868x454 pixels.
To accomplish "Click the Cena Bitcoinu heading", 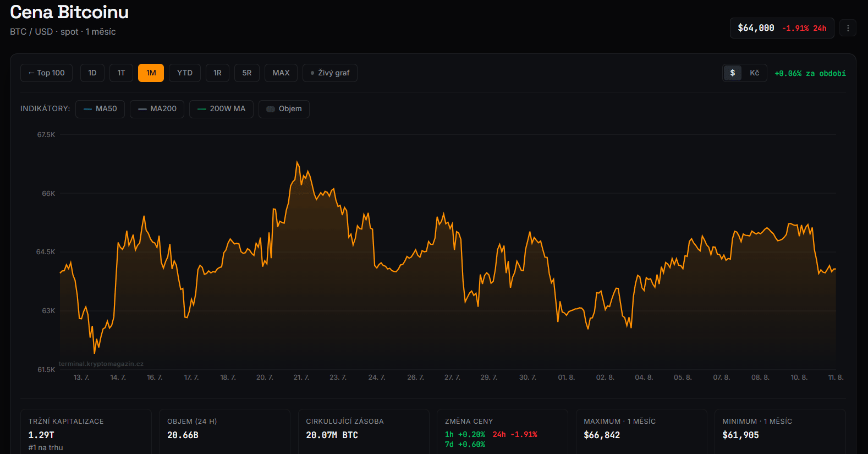I will point(69,12).
